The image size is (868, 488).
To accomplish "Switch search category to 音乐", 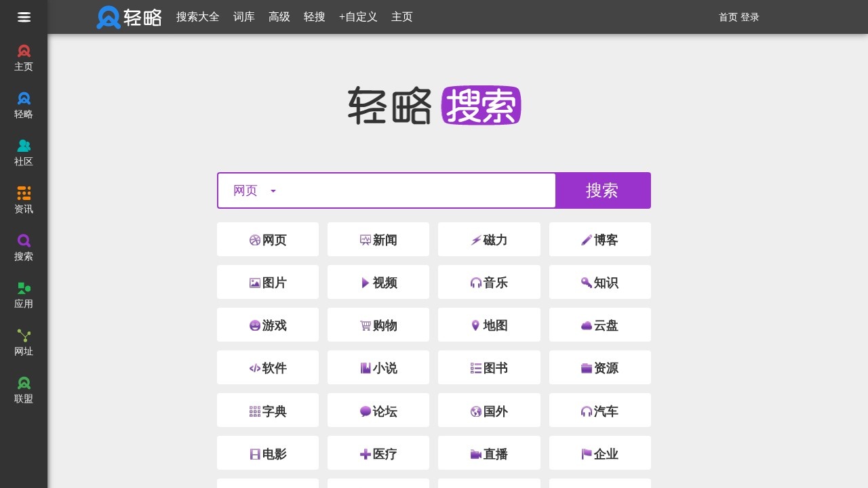I will [489, 282].
